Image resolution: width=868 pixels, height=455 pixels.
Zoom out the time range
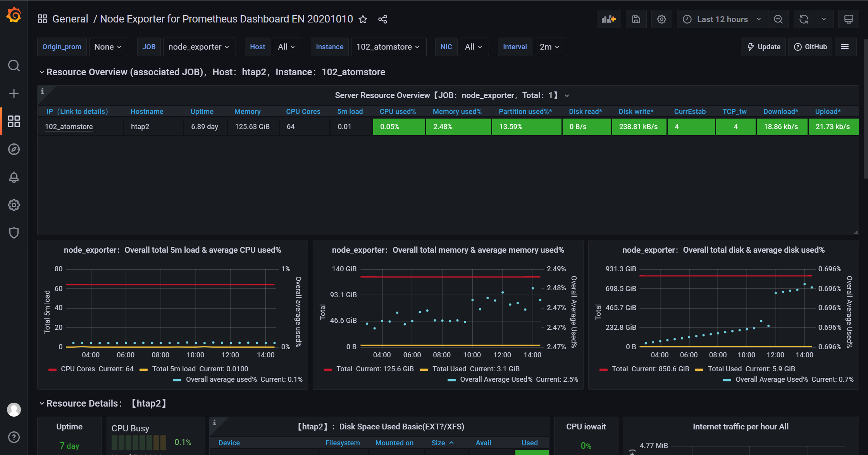(x=778, y=19)
